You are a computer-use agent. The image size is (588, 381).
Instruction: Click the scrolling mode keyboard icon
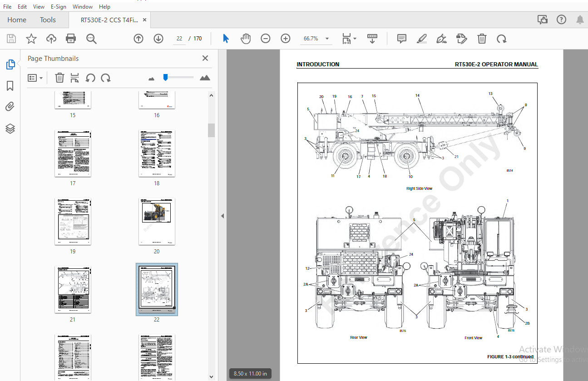click(372, 39)
